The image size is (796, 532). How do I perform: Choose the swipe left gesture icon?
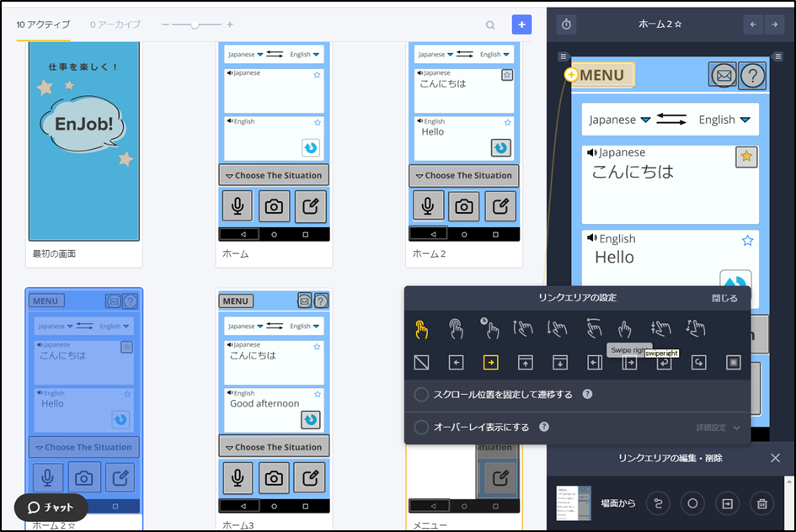pos(594,328)
